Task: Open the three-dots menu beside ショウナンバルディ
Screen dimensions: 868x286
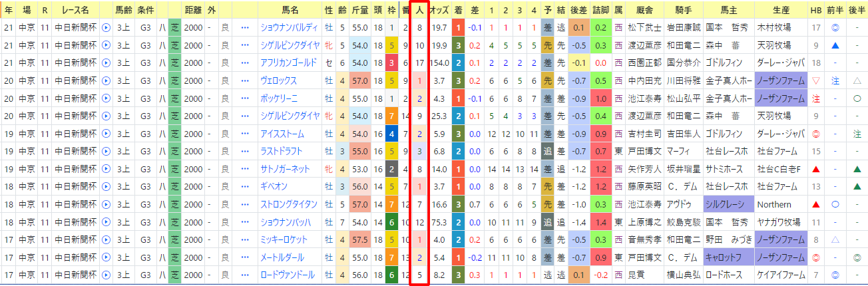Action: (245, 28)
